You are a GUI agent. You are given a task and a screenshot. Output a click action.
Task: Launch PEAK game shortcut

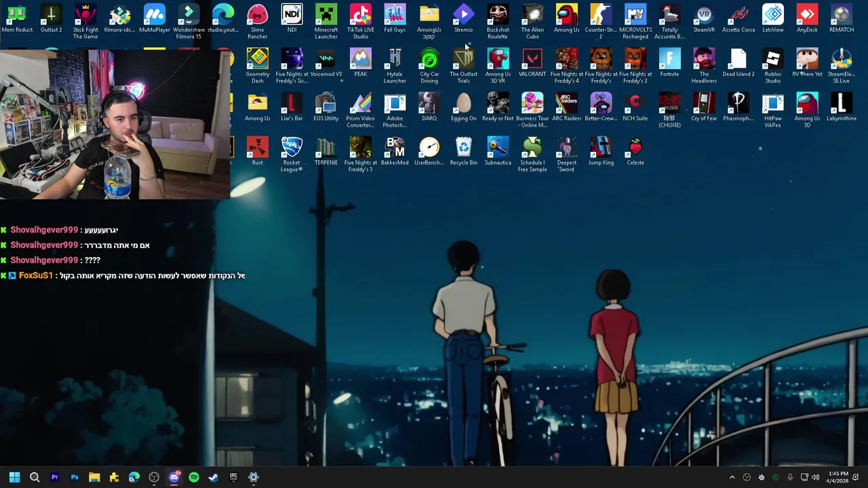tap(360, 63)
